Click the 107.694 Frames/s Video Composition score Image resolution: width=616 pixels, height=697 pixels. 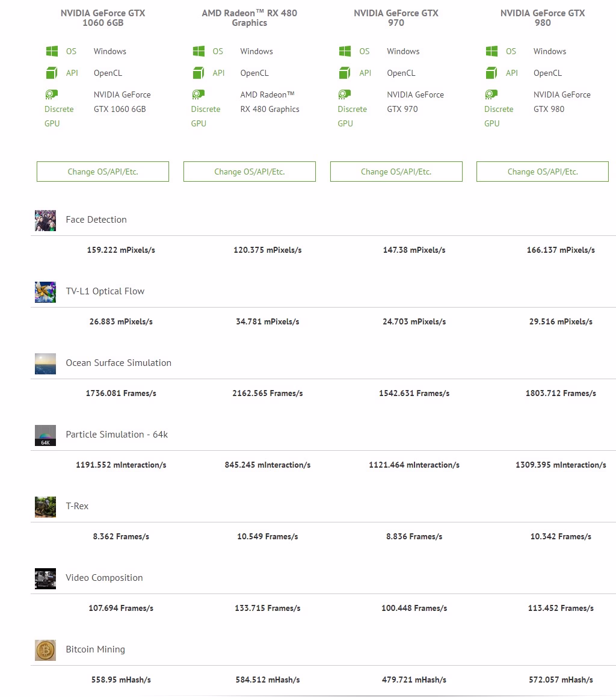(x=121, y=608)
